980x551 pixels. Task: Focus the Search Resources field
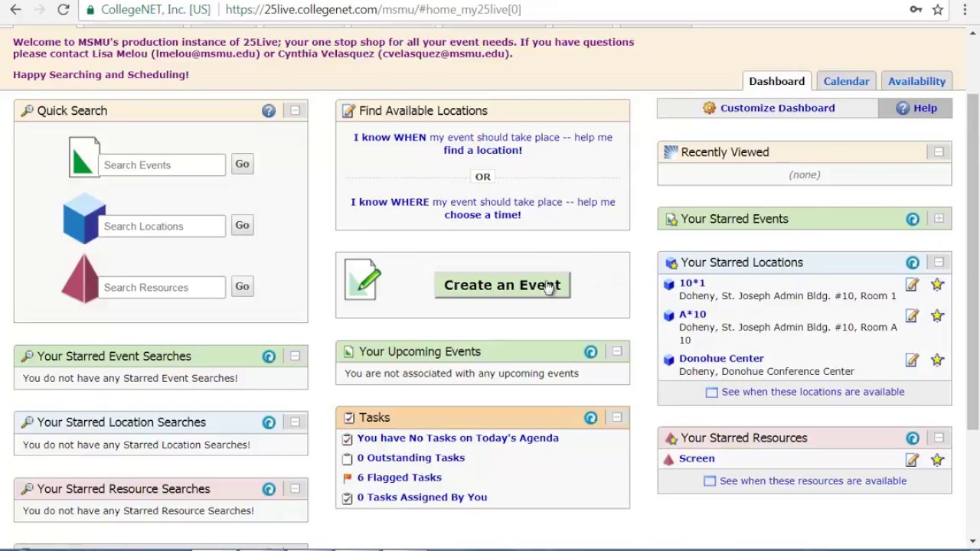162,287
